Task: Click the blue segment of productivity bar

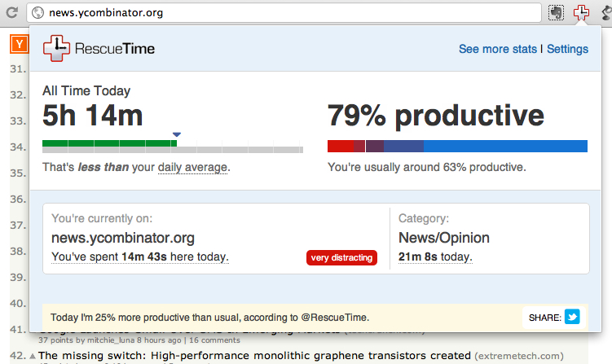Action: 505,147
